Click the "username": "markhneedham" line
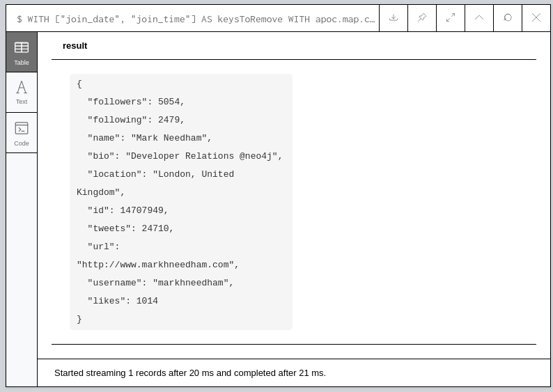Viewport: 553px width, 392px height. click(160, 283)
